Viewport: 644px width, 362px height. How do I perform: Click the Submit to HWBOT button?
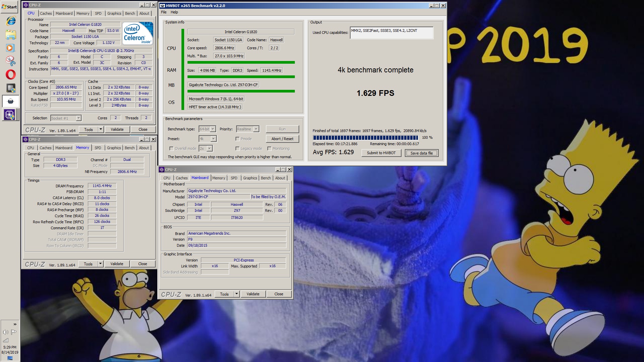coord(381,153)
